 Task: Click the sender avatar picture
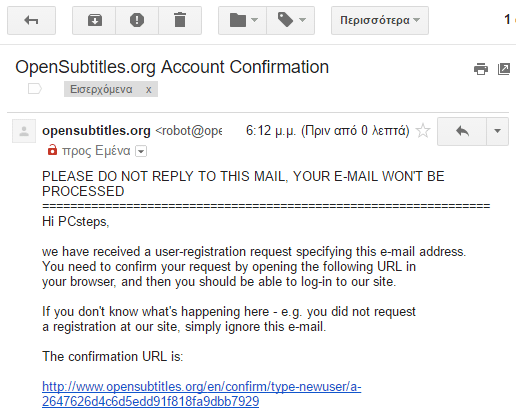(x=24, y=131)
